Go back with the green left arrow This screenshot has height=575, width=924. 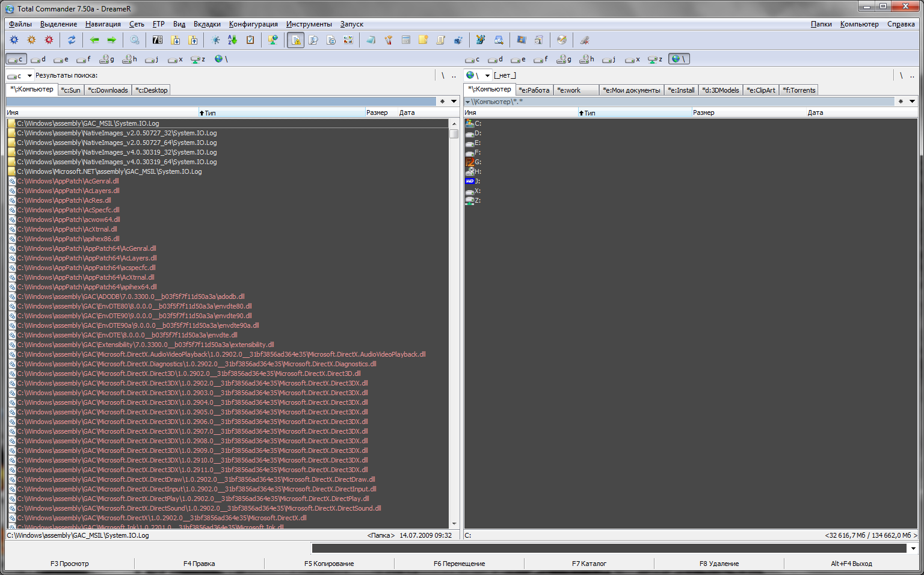(x=94, y=40)
